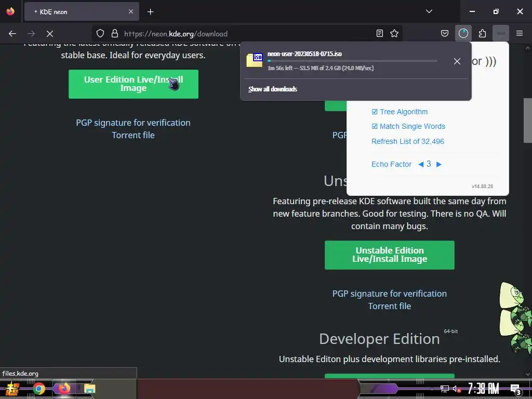Click the iso file icon in downloads
532x399 pixels.
click(255, 61)
